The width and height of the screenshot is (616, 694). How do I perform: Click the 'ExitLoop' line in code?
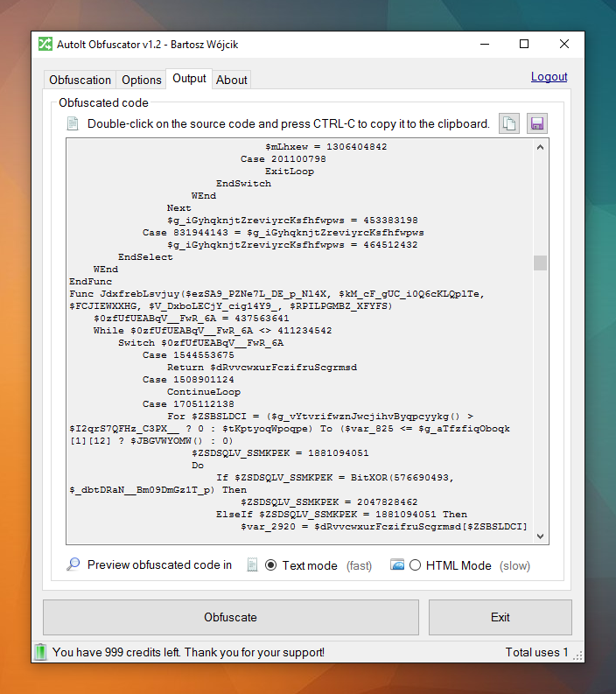pyautogui.click(x=290, y=172)
